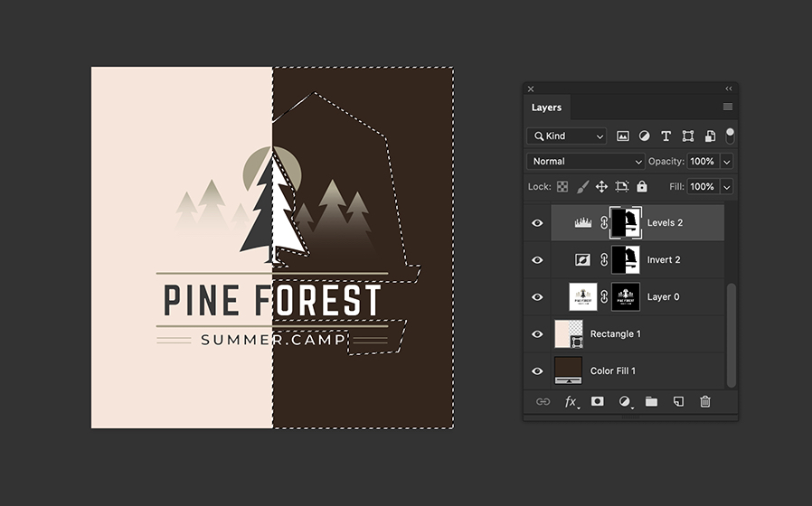
Task: Select the Invert 2 layer name
Action: (x=664, y=259)
